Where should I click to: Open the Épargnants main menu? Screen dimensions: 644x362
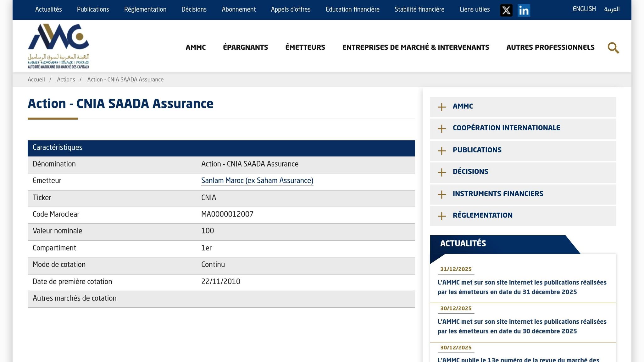(x=245, y=47)
